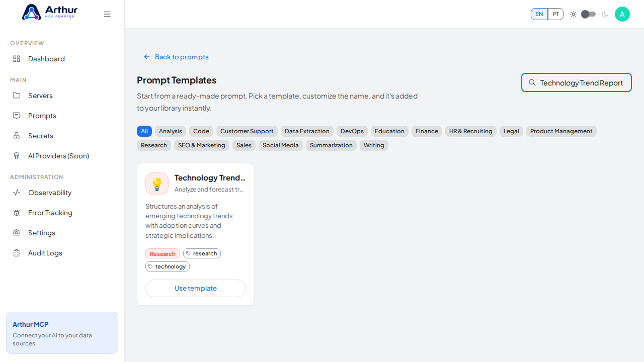Screen dimensions: 644x362
Task: Click the Use template button
Action: pos(196,288)
